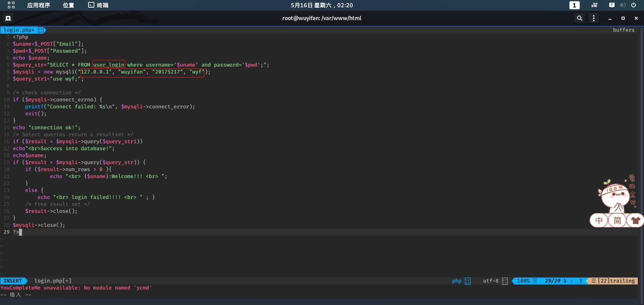The height and width of the screenshot is (305, 644).
Task: Open the skin shirt icon on input widget
Action: click(635, 221)
